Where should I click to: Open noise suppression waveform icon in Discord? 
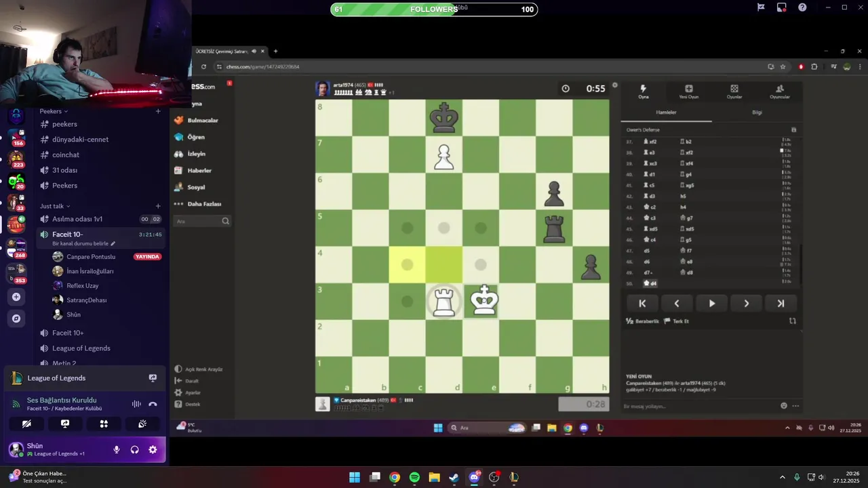tap(136, 404)
